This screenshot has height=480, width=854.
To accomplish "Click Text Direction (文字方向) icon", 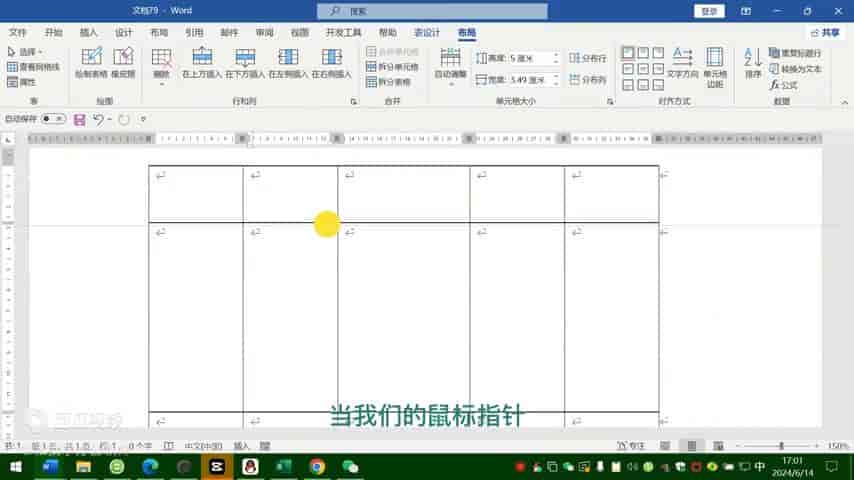I will (x=682, y=56).
